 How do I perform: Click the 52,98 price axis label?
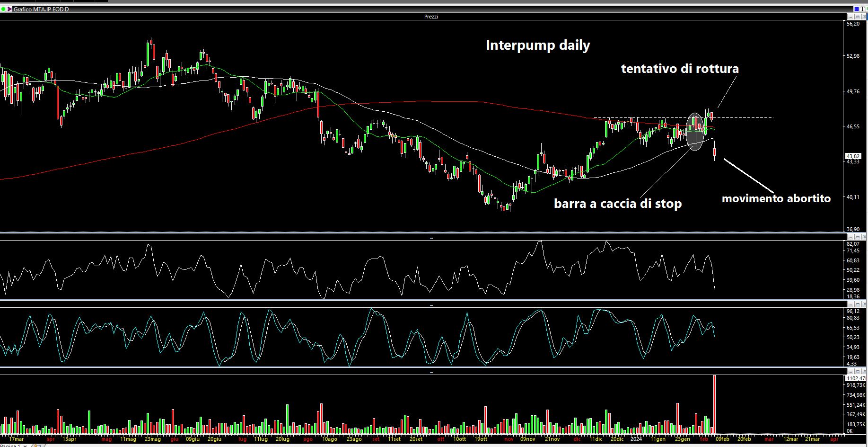pyautogui.click(x=853, y=56)
